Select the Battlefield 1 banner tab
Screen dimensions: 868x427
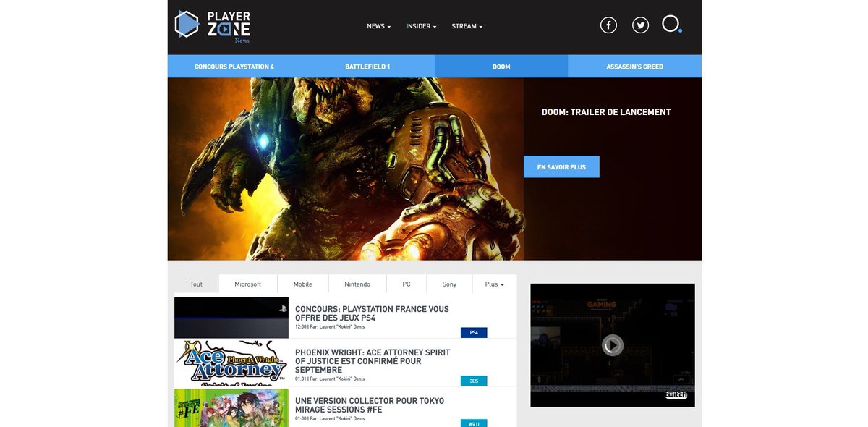(x=367, y=67)
